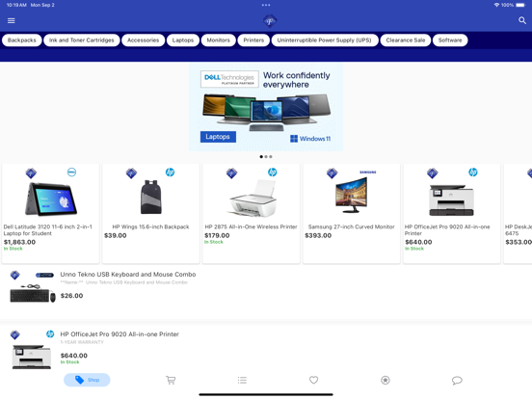532x399 pixels.
Task: Tap the store logo in the header
Action: coord(270,21)
